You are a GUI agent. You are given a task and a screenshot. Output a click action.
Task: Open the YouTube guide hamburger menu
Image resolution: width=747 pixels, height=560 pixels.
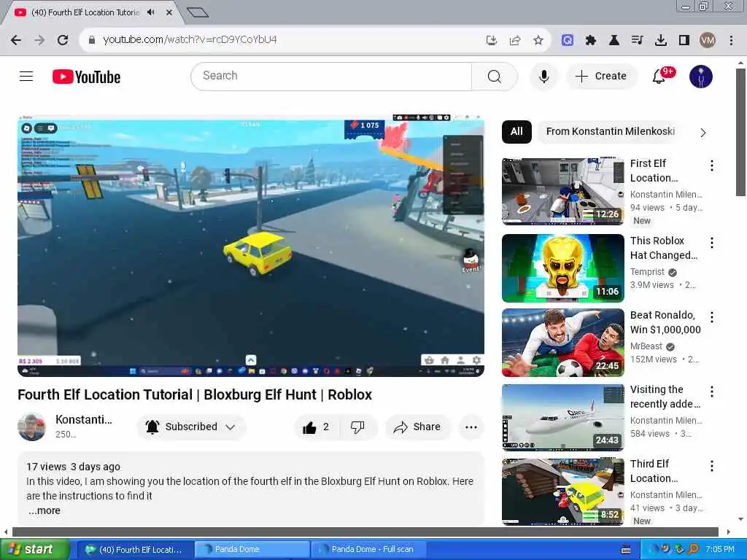click(26, 76)
